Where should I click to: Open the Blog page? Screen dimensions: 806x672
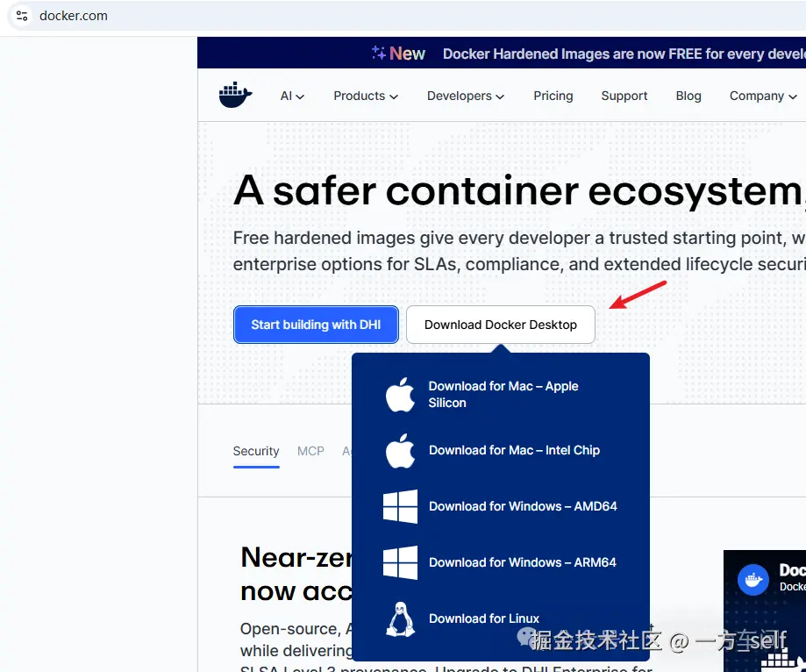click(688, 97)
